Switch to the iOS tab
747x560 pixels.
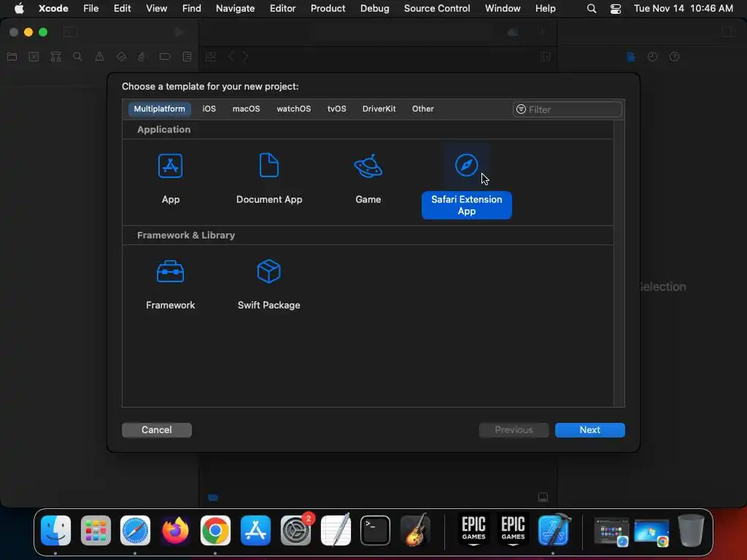[209, 109]
